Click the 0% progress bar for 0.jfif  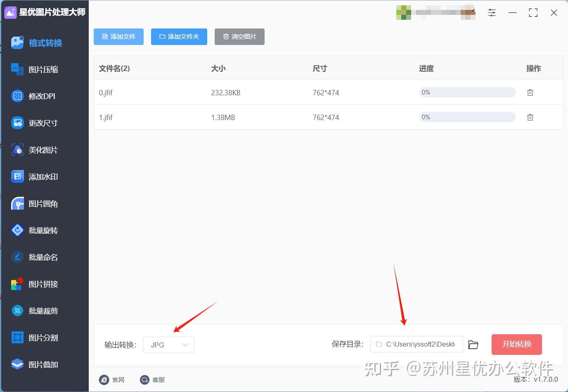pos(467,92)
